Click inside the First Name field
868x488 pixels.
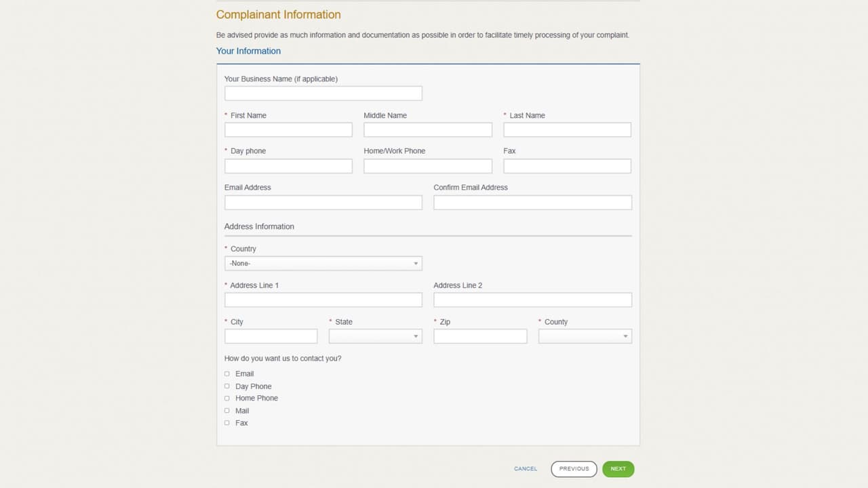(288, 129)
